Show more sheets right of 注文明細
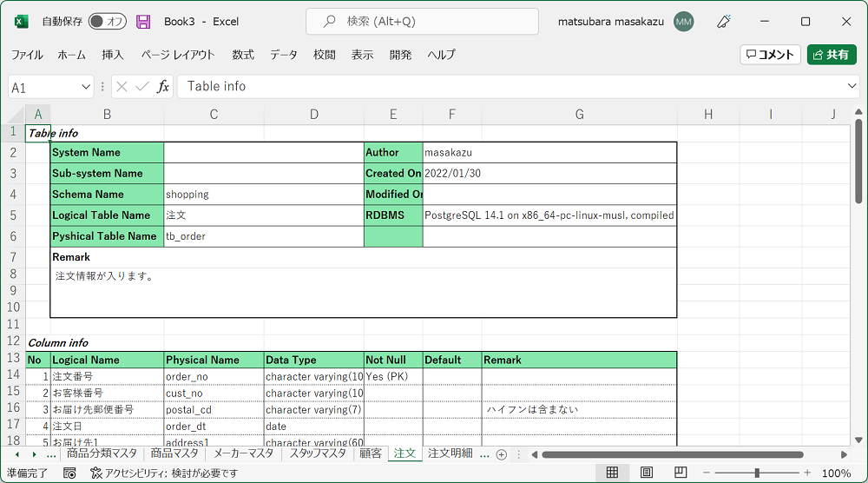 tap(484, 455)
